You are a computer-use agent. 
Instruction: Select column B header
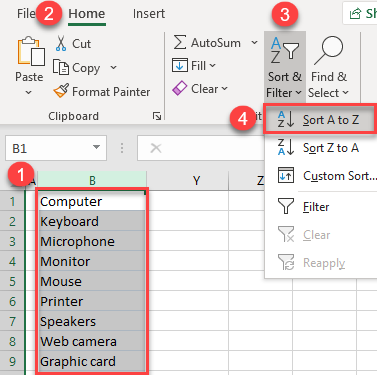92,180
